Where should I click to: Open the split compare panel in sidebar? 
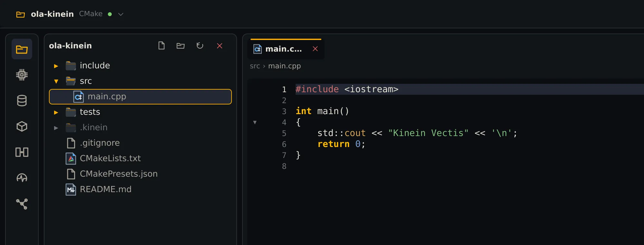[22, 152]
